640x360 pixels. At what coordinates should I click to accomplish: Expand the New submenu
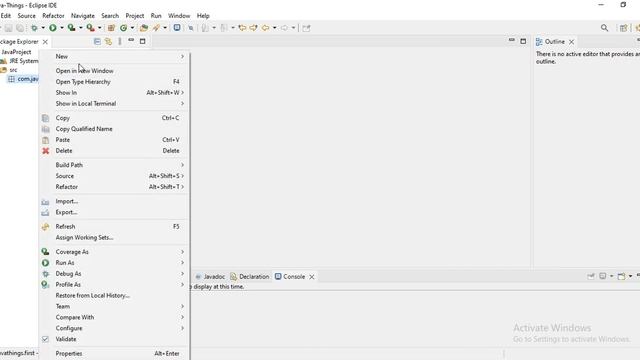tap(114, 56)
